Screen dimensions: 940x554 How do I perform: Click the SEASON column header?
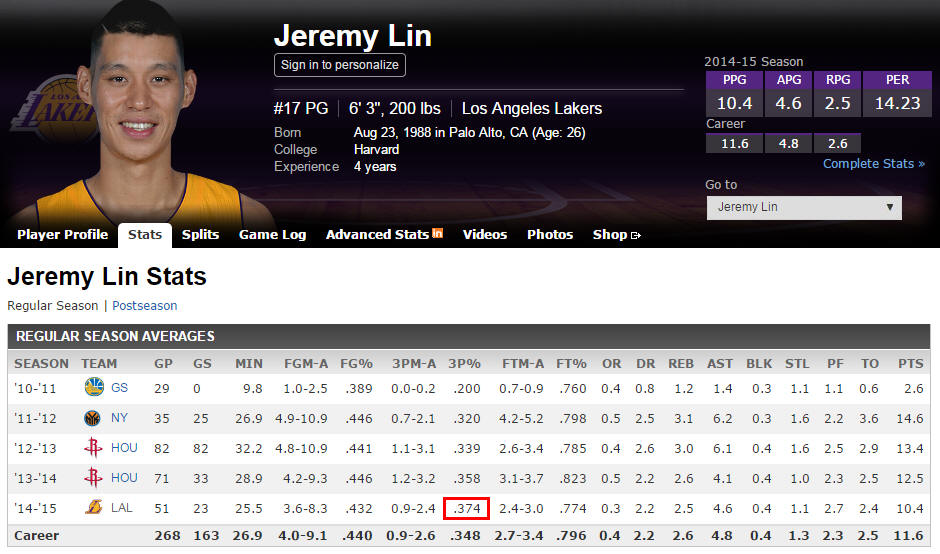[41, 363]
